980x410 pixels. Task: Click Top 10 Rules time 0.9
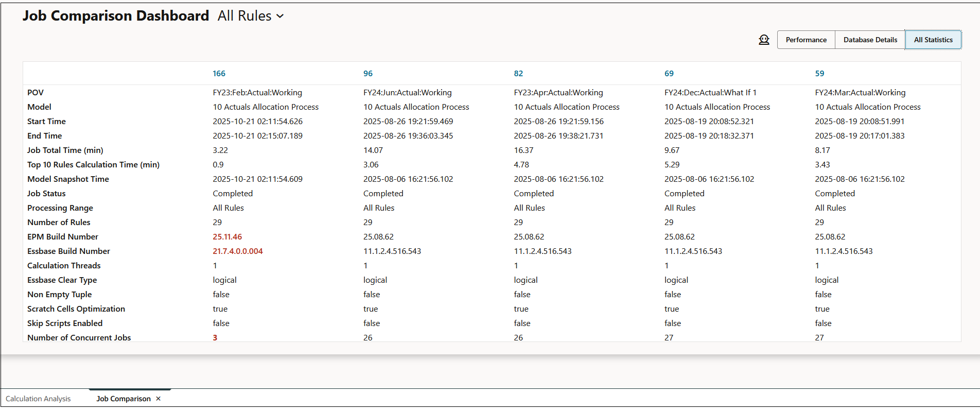(218, 165)
